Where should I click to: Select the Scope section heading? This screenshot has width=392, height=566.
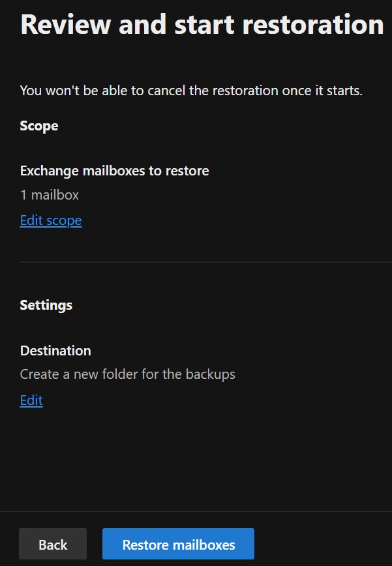point(39,126)
